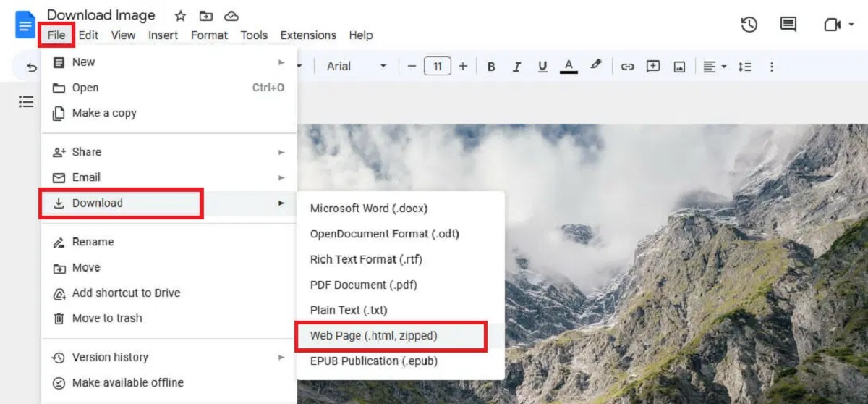The height and width of the screenshot is (404, 868).
Task: Choose Move to trash
Action: 169,318
